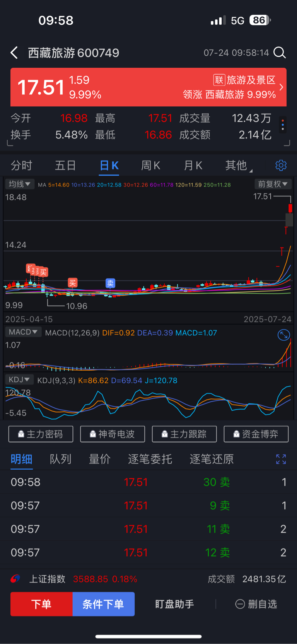Viewport: 297px width, 644px height.
Task: Tap the latest red candlestick on chart
Action: tap(290, 208)
